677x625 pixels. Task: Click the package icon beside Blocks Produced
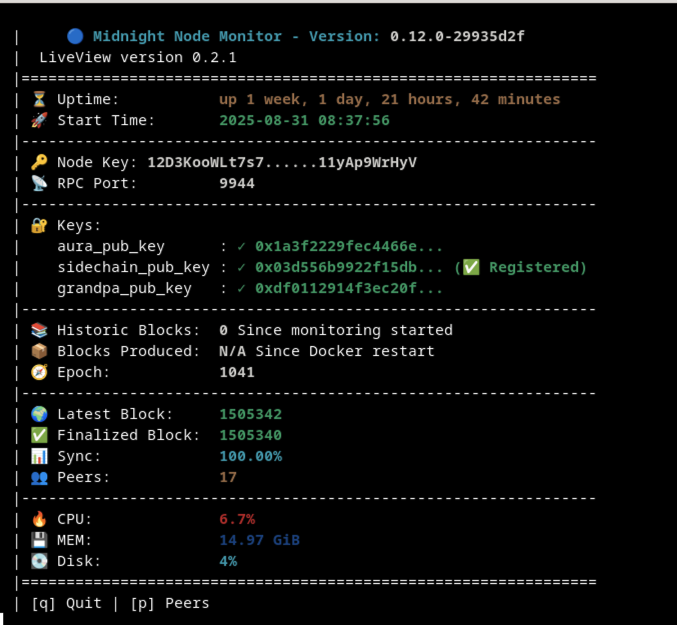[39, 351]
